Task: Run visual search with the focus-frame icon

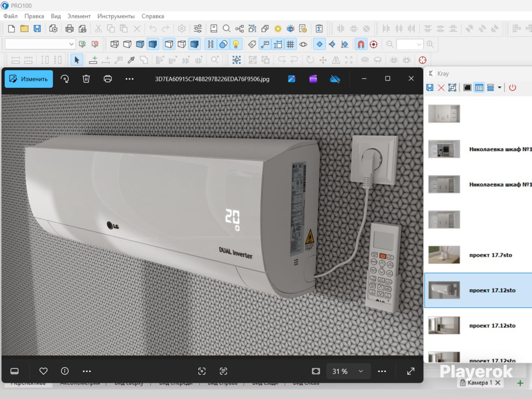Action: click(202, 371)
